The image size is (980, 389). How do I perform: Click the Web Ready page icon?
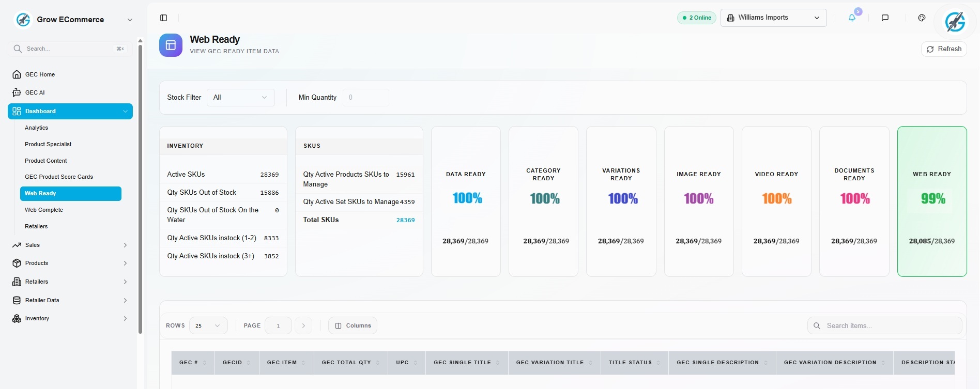point(171,45)
